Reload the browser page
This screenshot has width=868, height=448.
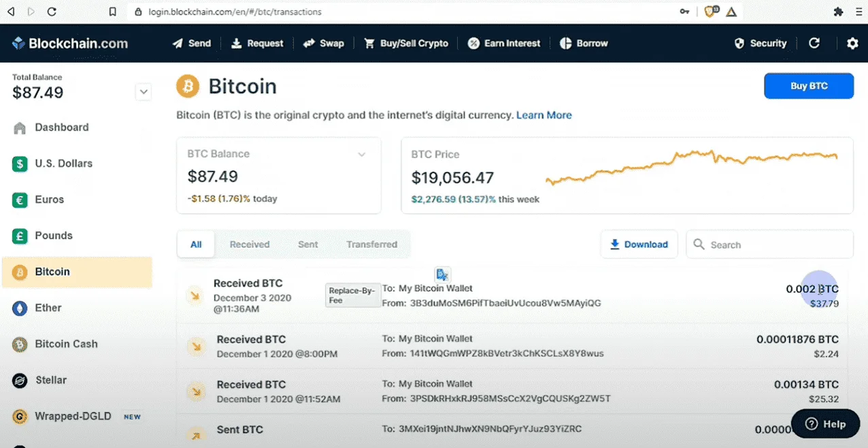[x=52, y=12]
